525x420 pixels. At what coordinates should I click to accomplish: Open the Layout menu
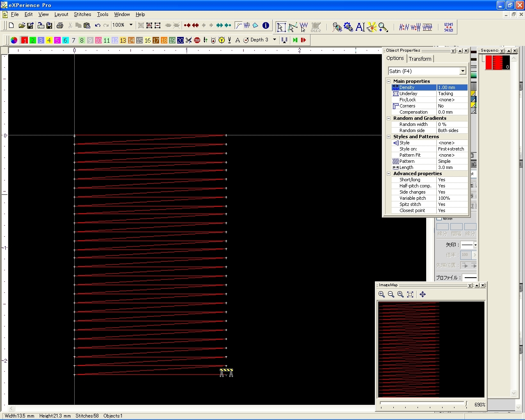pyautogui.click(x=61, y=14)
